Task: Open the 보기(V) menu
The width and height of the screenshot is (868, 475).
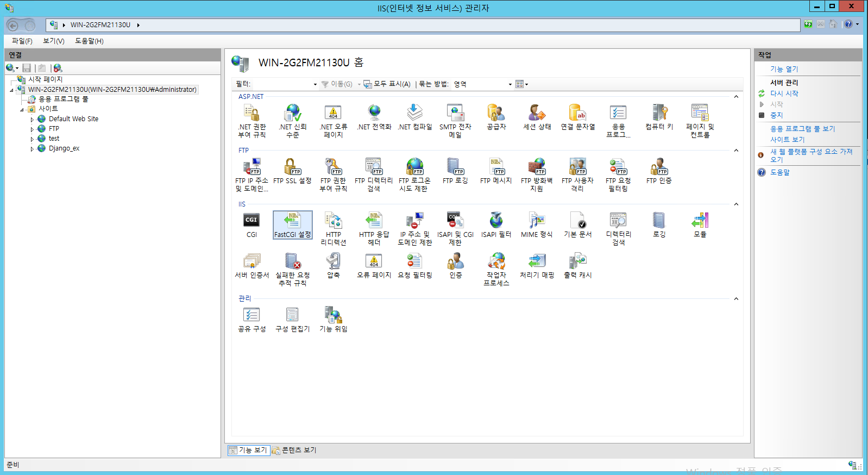Action: (x=54, y=41)
